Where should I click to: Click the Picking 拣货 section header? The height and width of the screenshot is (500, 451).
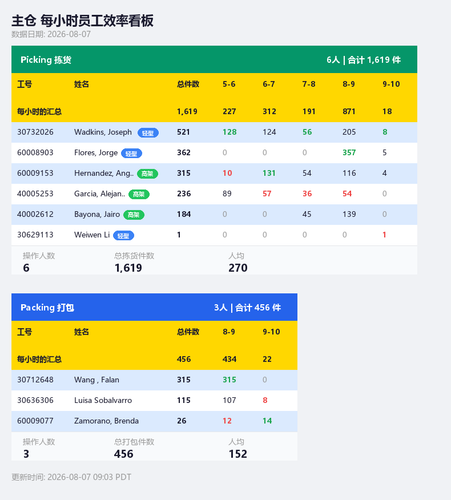click(x=214, y=60)
